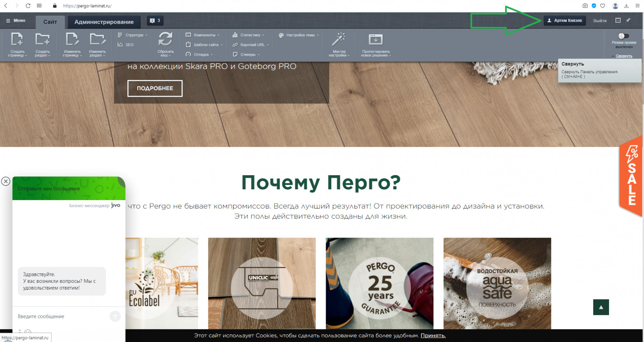Click the Создать страницу page icon

tap(17, 39)
